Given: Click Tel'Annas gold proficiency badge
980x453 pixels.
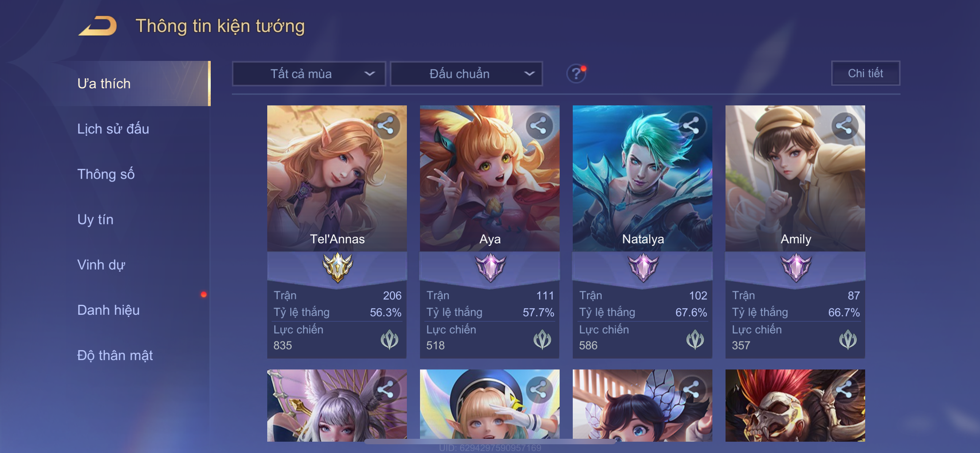Looking at the screenshot, I should (338, 267).
